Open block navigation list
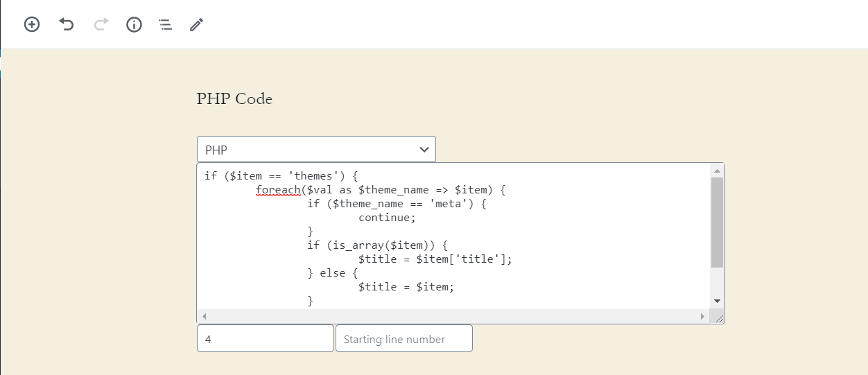Screen dimensions: 868x375 (165, 25)
